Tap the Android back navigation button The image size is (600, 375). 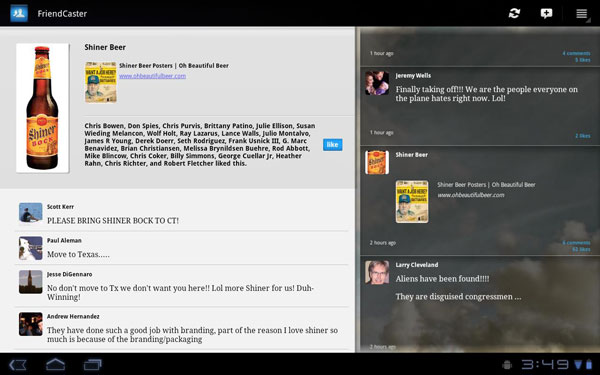pyautogui.click(x=18, y=364)
